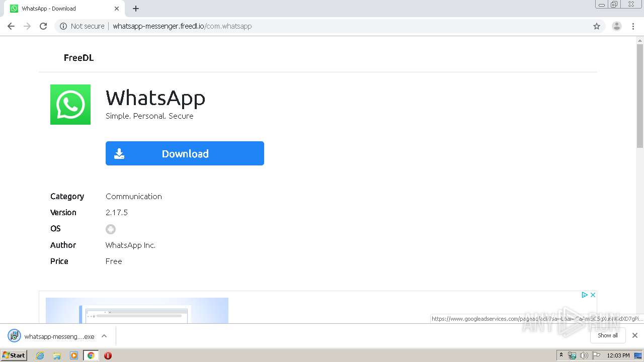
Task: Click the 12:03 PM clock
Action: tap(618, 355)
